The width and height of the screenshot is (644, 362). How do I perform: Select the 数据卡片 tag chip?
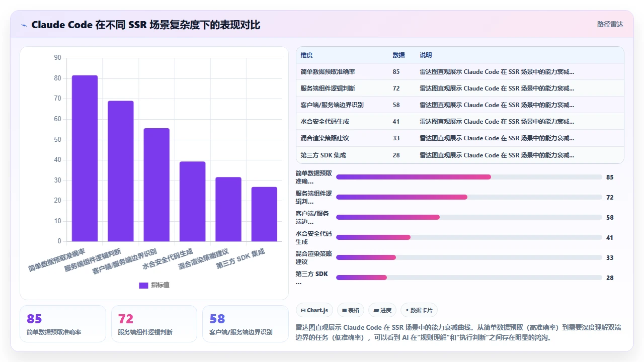[x=419, y=310]
